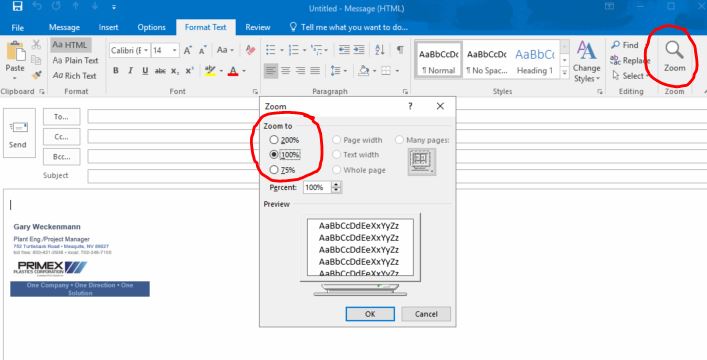
Task: Open Font dialog launcher
Action: pyautogui.click(x=255, y=92)
